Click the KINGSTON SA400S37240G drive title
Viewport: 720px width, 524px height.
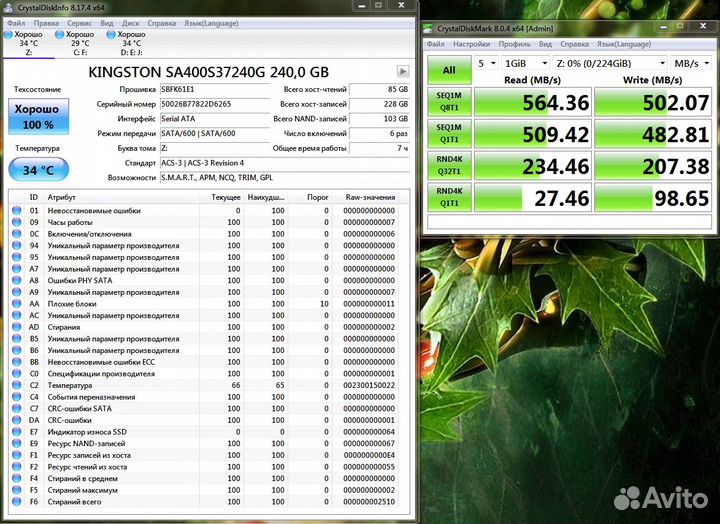click(208, 72)
